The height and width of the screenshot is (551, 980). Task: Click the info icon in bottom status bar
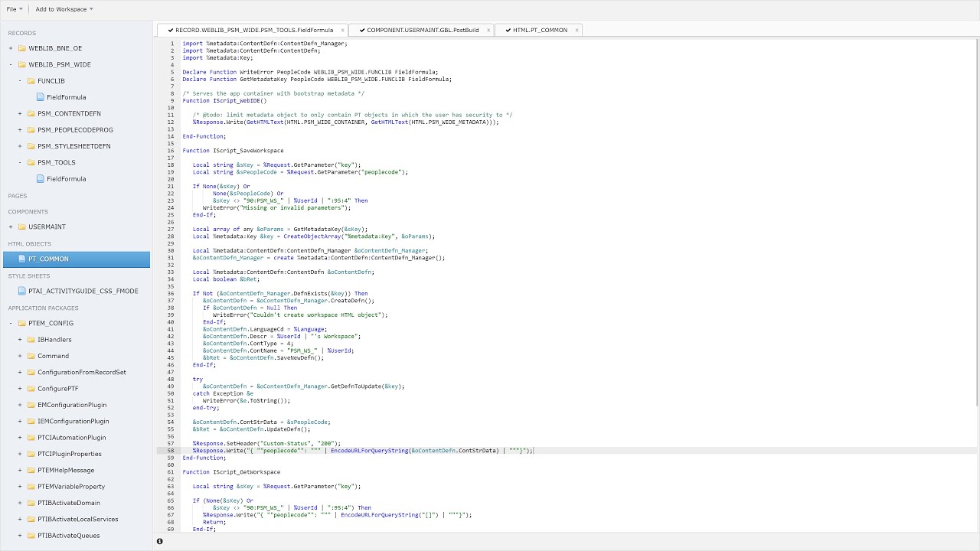pyautogui.click(x=159, y=541)
